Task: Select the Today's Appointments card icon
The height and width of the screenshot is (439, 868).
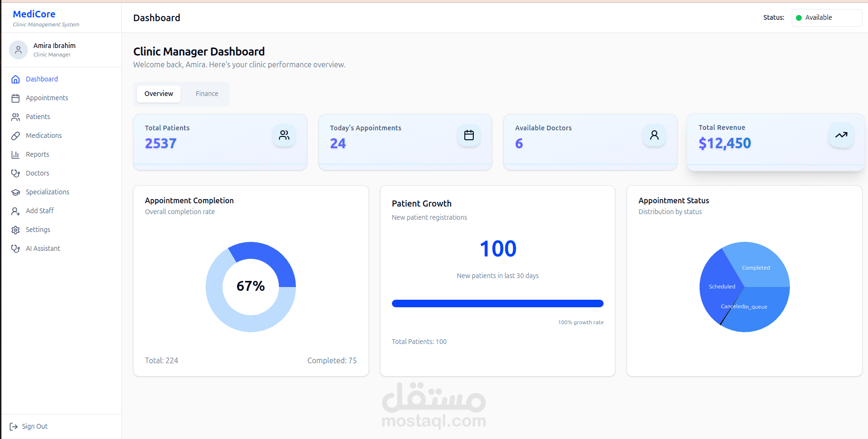Action: pyautogui.click(x=469, y=135)
